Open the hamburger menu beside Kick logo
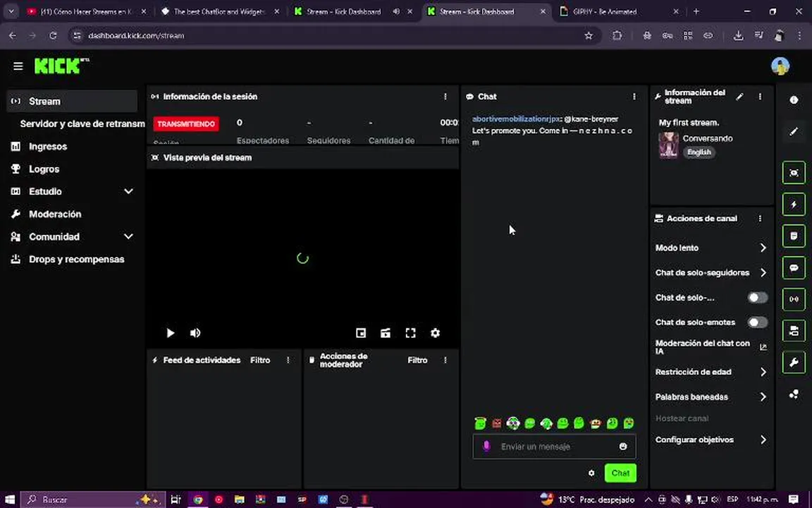 pos(18,66)
